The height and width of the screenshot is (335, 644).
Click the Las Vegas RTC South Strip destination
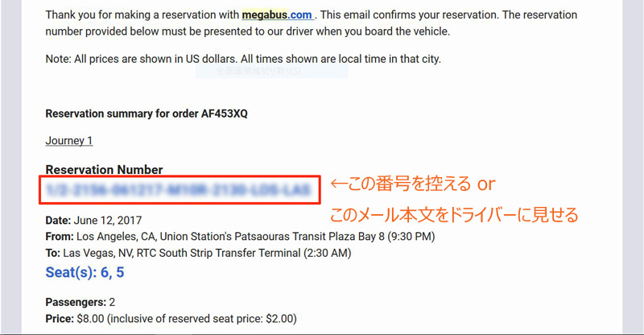[x=198, y=253]
